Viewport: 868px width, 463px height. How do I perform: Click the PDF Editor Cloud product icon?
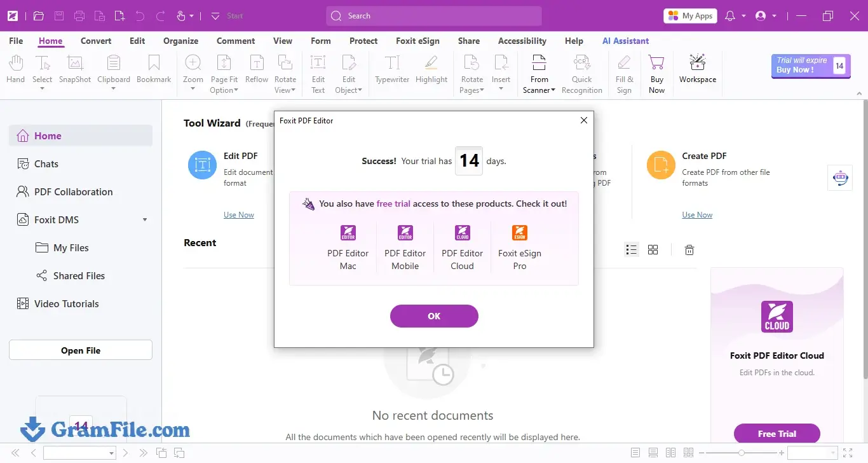click(x=463, y=232)
